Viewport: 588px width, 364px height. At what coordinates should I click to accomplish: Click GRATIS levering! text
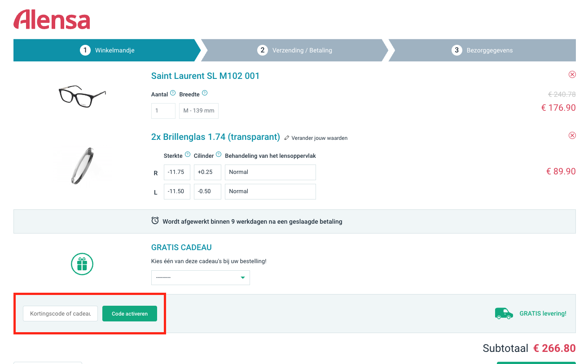543,314
